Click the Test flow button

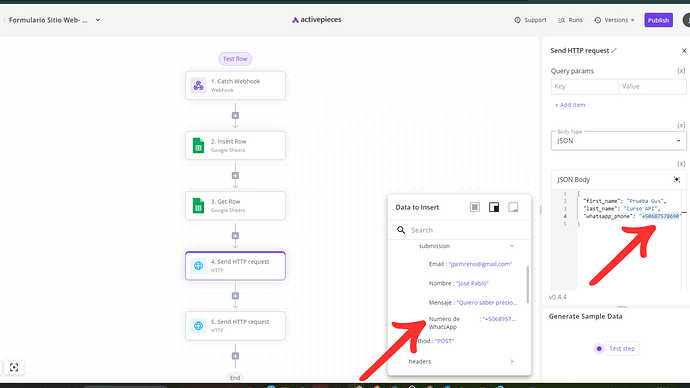pyautogui.click(x=235, y=59)
